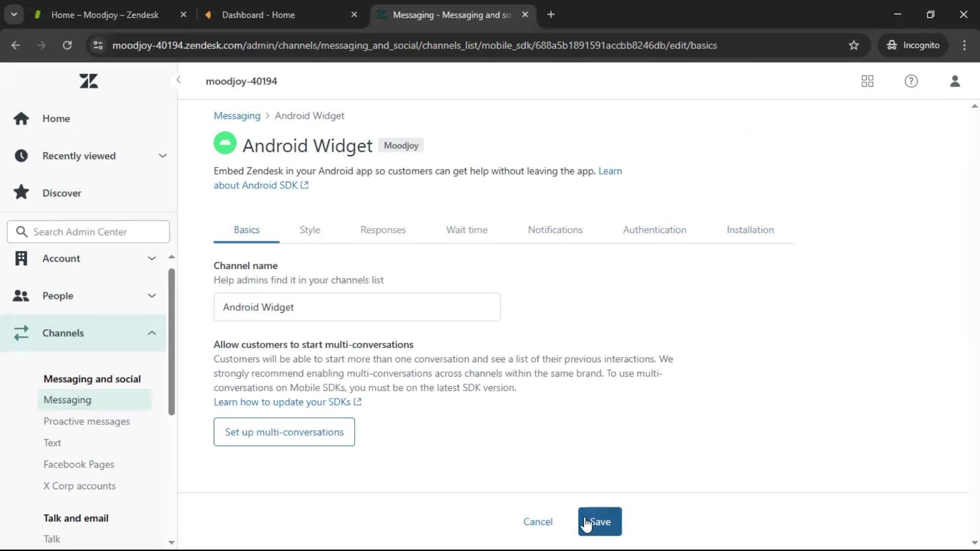Click the browser address bar URL
The image size is (980, 551).
click(414, 45)
